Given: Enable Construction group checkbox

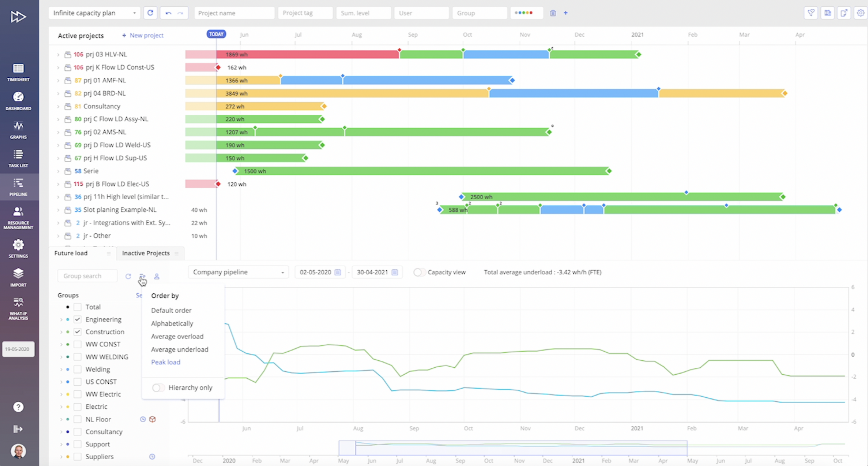Looking at the screenshot, I should click(77, 331).
